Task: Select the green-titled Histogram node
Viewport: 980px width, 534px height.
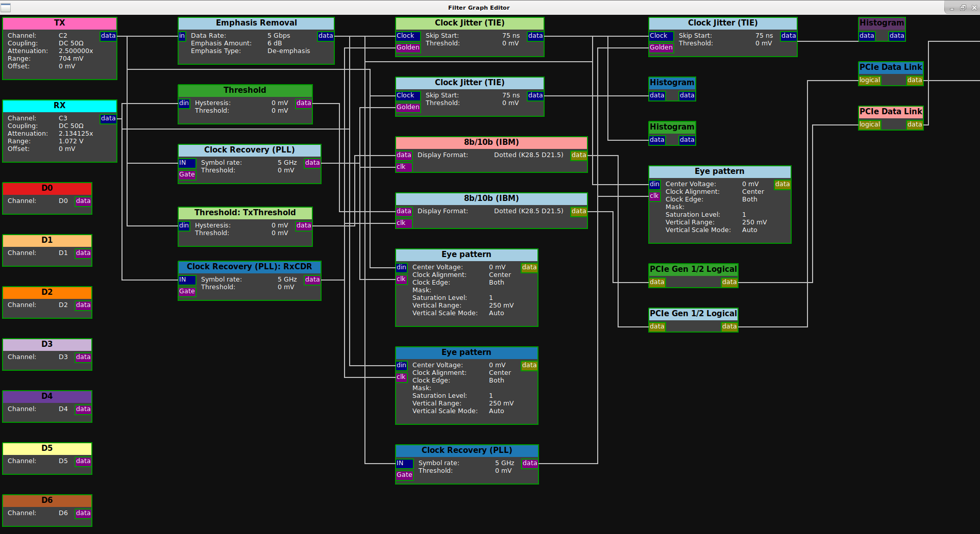Action: tap(672, 127)
